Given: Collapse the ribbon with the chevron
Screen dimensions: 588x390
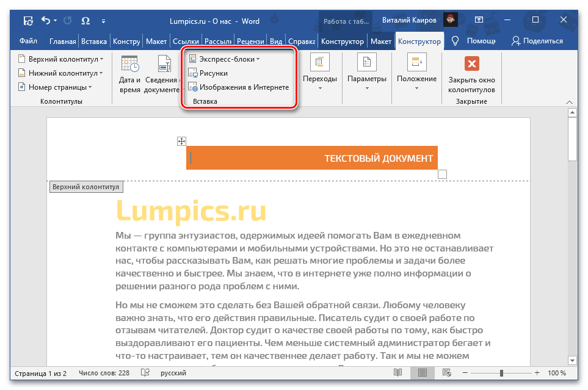Looking at the screenshot, I should (569, 102).
